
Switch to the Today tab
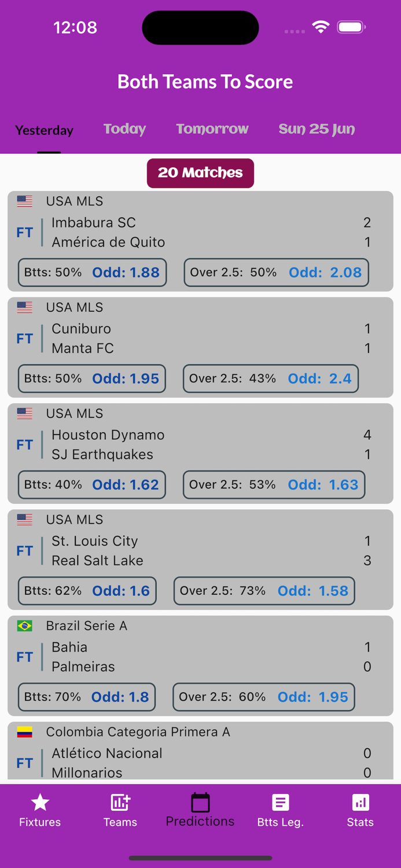(x=124, y=129)
